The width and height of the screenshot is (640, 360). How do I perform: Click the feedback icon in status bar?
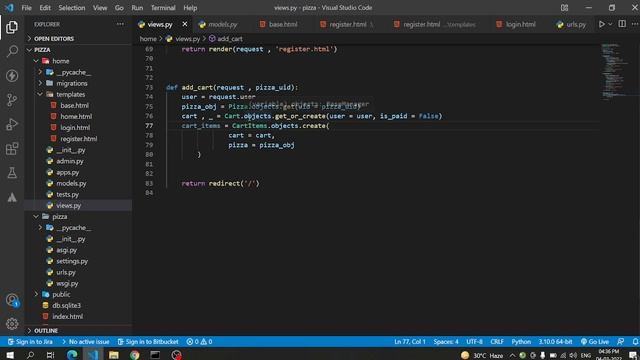[x=621, y=342]
